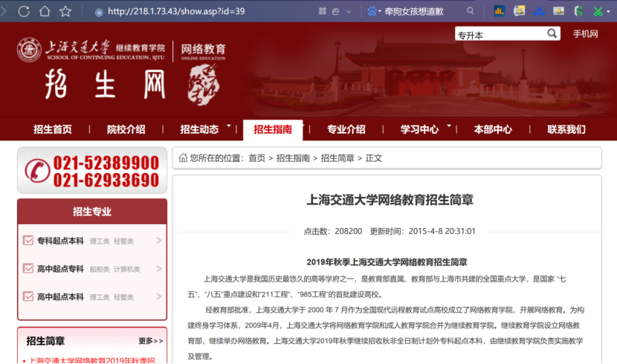
Task: Click 经管类 in 高中起点本科 row
Action: point(123,297)
